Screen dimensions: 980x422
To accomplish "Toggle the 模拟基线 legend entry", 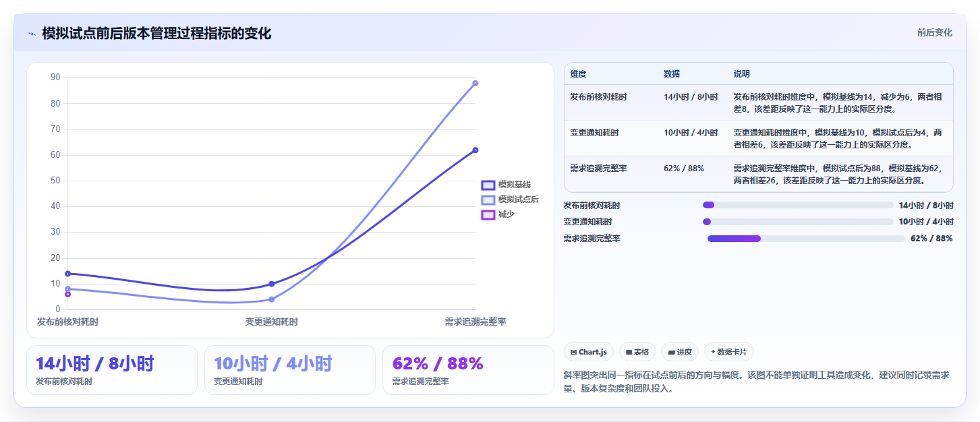I will pyautogui.click(x=506, y=185).
